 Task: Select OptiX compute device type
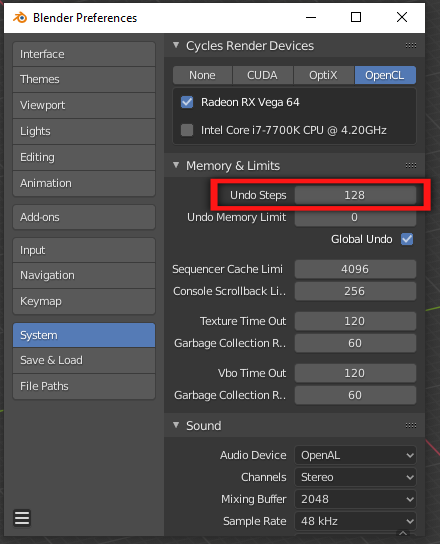(x=323, y=75)
